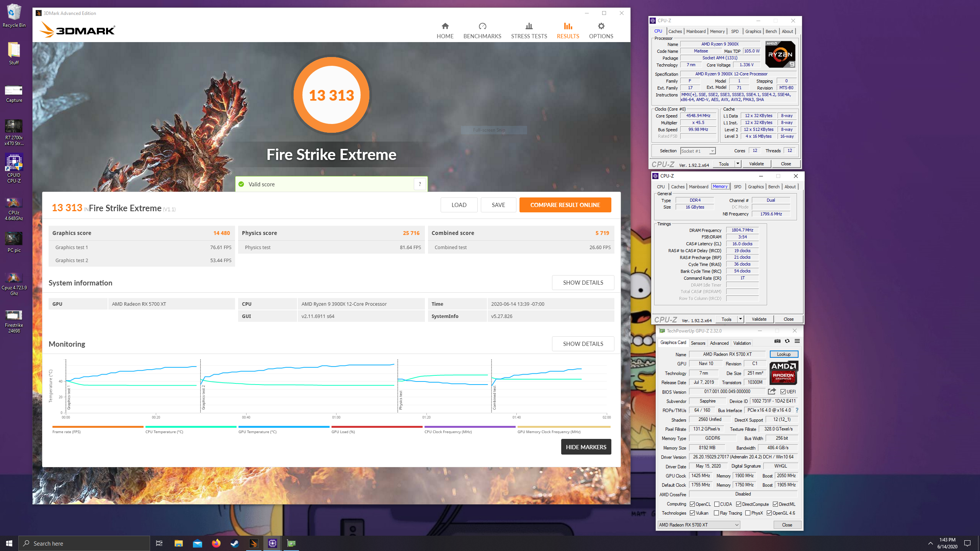
Task: Show details for the Monitoring section
Action: (x=583, y=344)
